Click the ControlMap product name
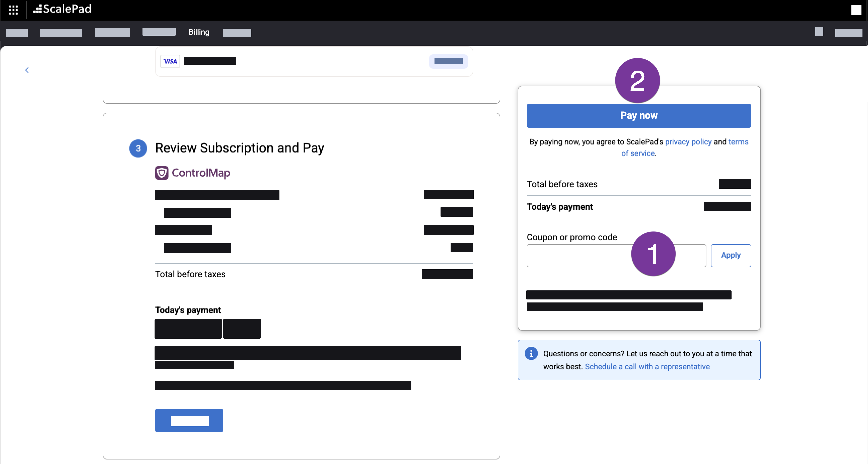 (x=201, y=173)
